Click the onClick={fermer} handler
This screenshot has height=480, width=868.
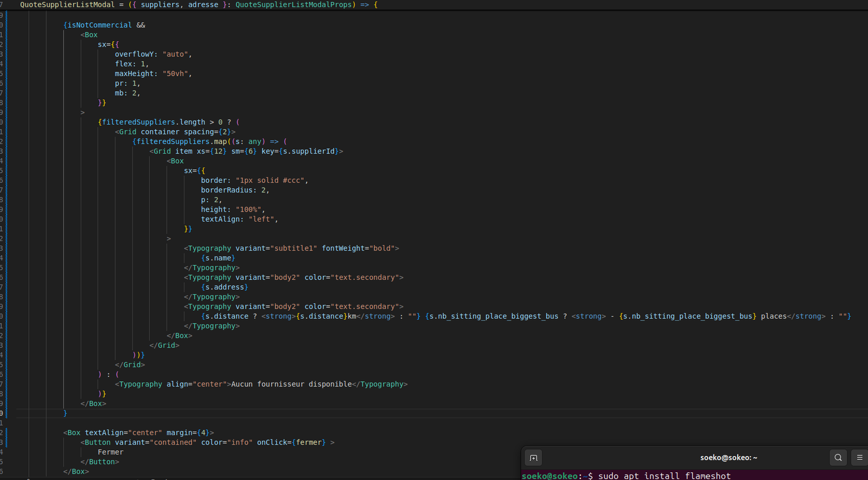[x=291, y=443]
